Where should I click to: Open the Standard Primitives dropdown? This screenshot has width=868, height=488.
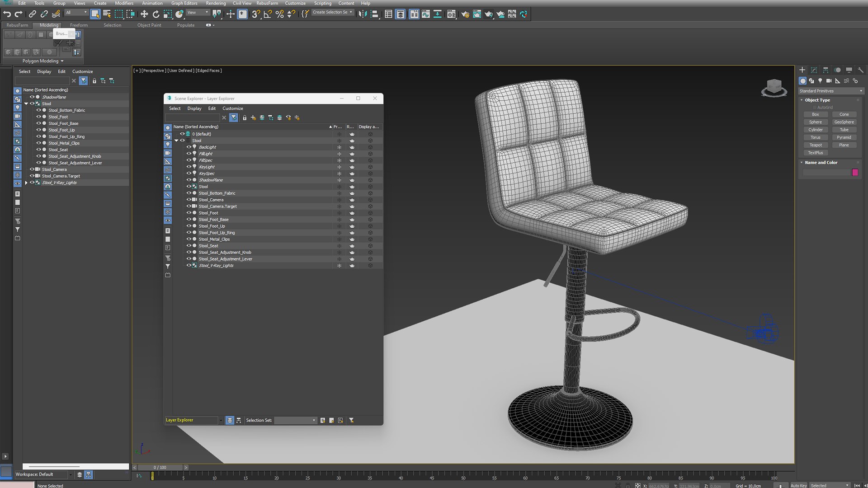coord(831,91)
